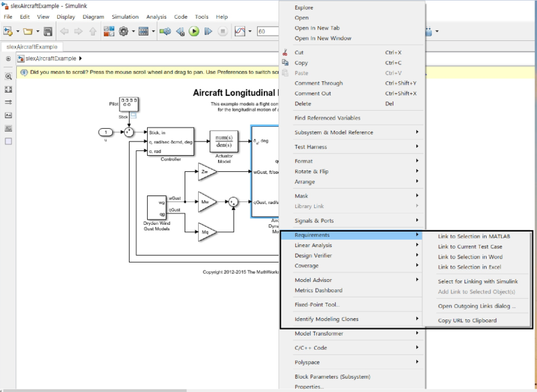Click the Save model floppy icon
This screenshot has height=392, width=537.
[x=48, y=31]
